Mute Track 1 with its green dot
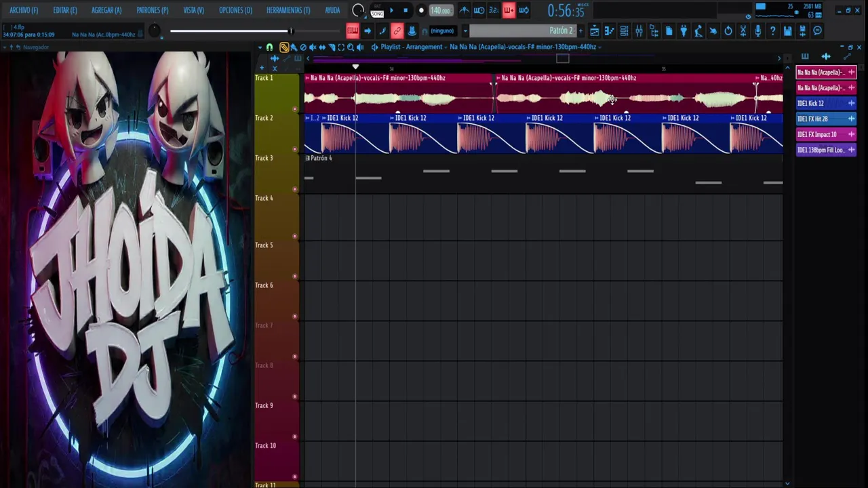 click(x=294, y=108)
